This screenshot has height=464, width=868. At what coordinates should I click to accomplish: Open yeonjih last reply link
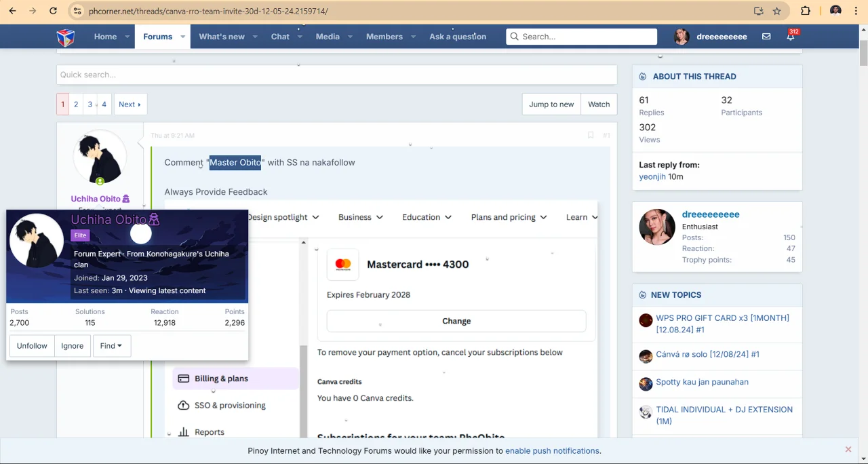tap(652, 176)
